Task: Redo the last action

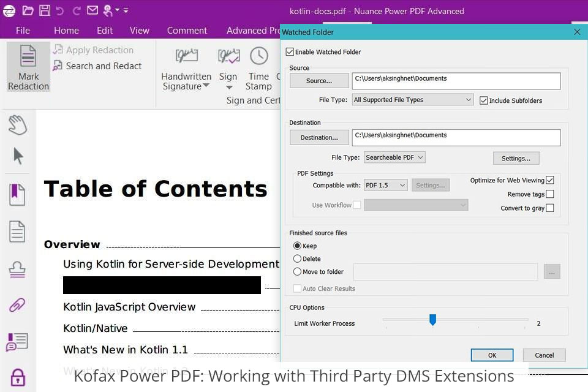Action: [x=76, y=11]
